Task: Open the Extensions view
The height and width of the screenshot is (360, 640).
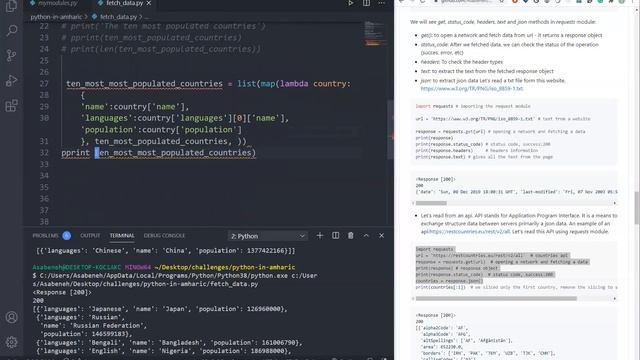Action: 11,106
